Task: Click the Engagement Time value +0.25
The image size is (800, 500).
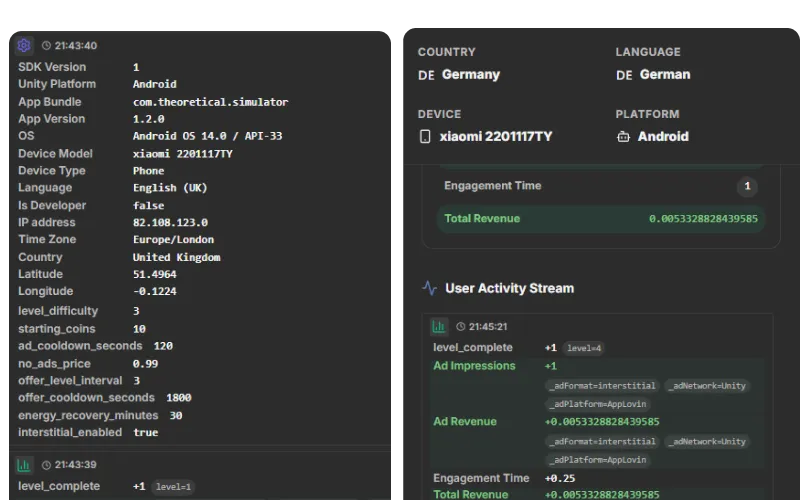Action: (560, 479)
